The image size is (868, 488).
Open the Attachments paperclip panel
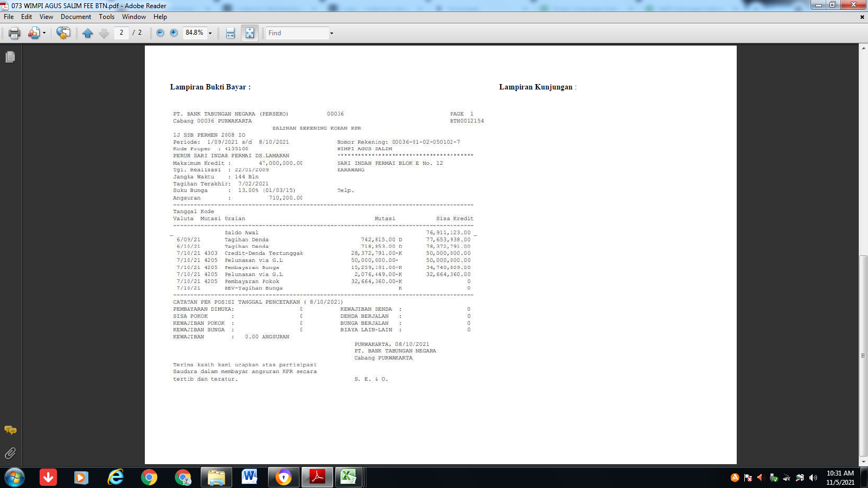[10, 453]
